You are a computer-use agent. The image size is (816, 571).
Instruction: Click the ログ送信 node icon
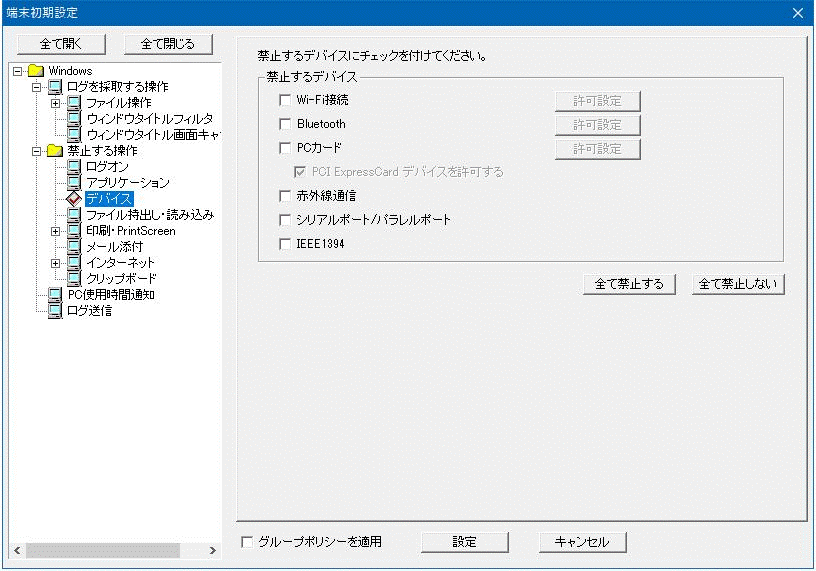tap(55, 311)
